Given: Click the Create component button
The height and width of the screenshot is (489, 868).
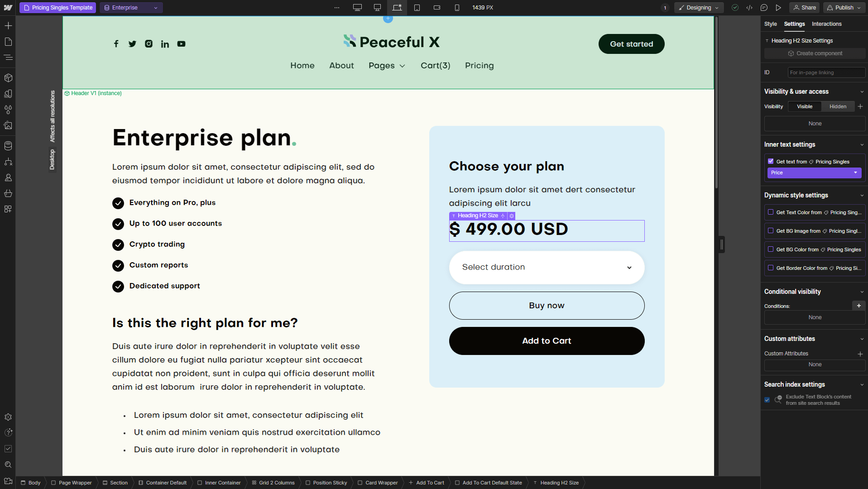Looking at the screenshot, I should point(814,53).
